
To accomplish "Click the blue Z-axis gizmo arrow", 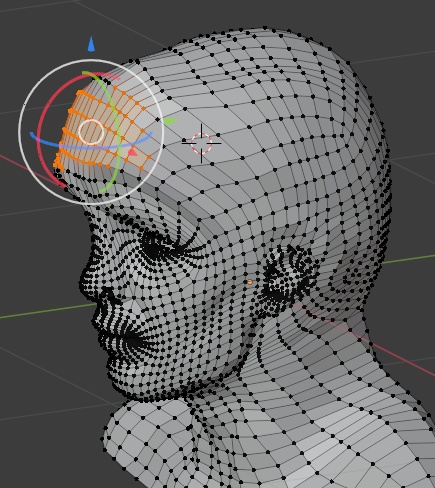I will pyautogui.click(x=91, y=45).
